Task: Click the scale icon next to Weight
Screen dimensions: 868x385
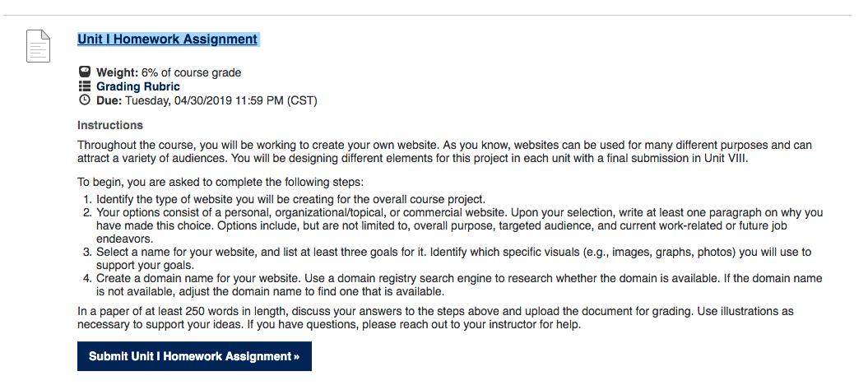Action: pos(84,72)
